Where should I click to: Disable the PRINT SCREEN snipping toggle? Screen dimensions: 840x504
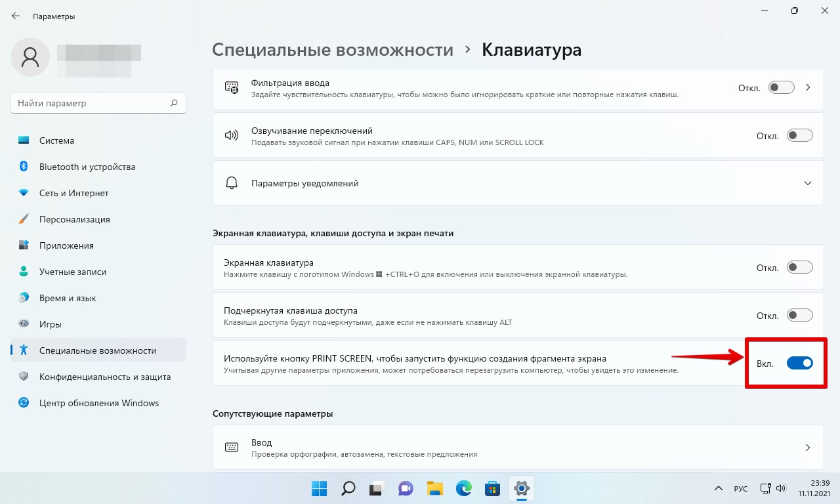[x=800, y=363]
